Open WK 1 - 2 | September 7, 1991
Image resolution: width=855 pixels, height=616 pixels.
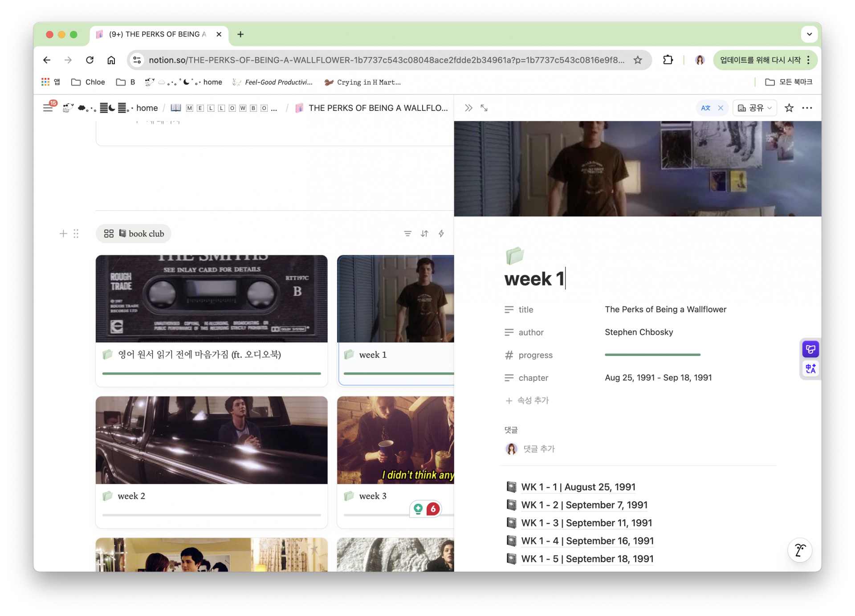pyautogui.click(x=584, y=505)
